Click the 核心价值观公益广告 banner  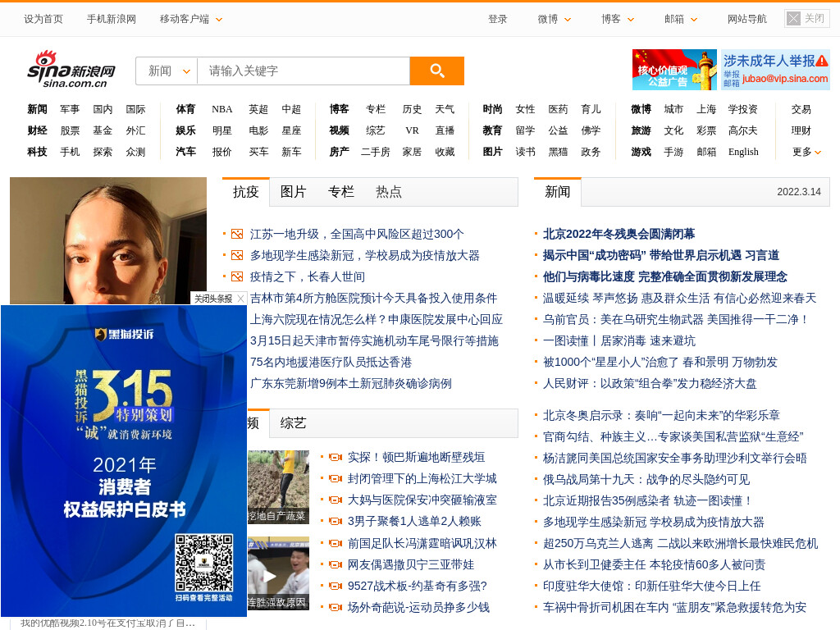(x=674, y=70)
